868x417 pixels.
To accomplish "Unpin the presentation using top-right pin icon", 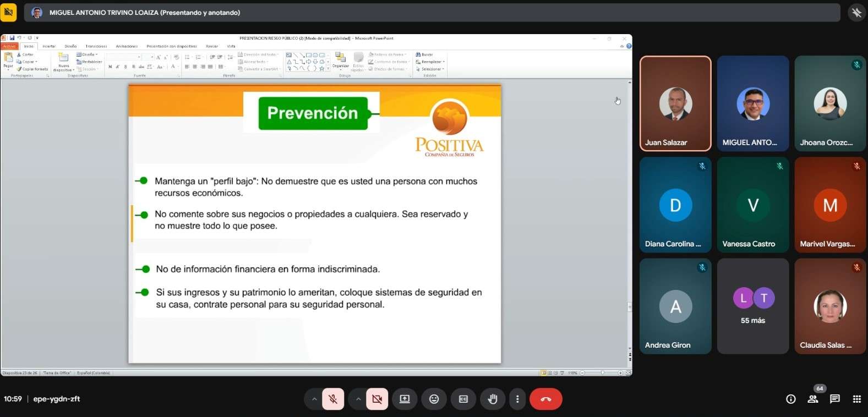I will click(x=856, y=13).
